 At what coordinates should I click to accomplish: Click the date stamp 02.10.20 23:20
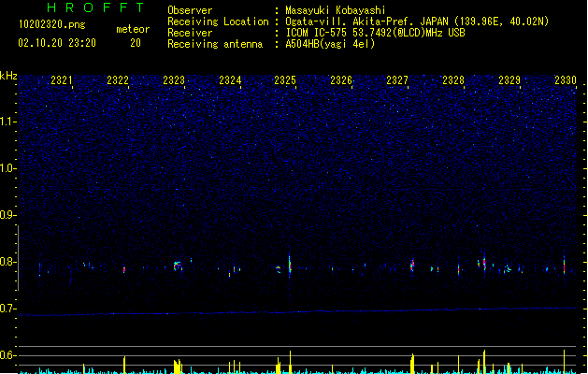[57, 43]
